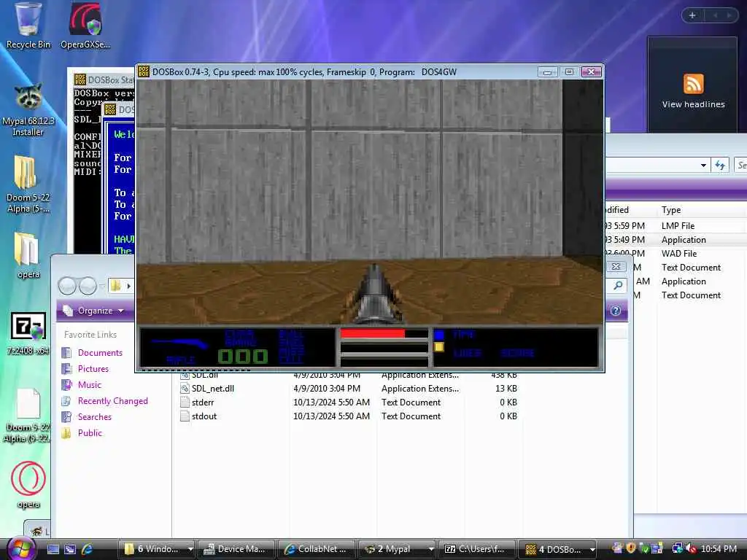
Task: Switch to the CollabNet taskbar button
Action: pos(317,549)
